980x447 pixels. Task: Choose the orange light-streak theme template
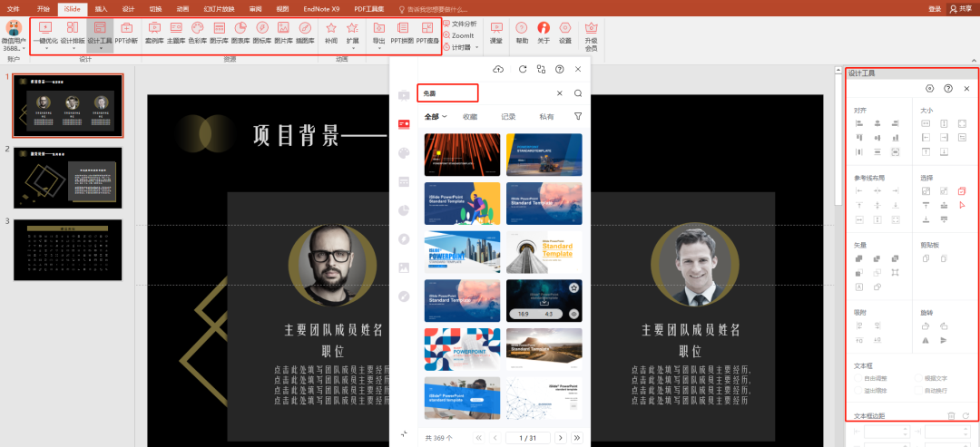(x=463, y=155)
